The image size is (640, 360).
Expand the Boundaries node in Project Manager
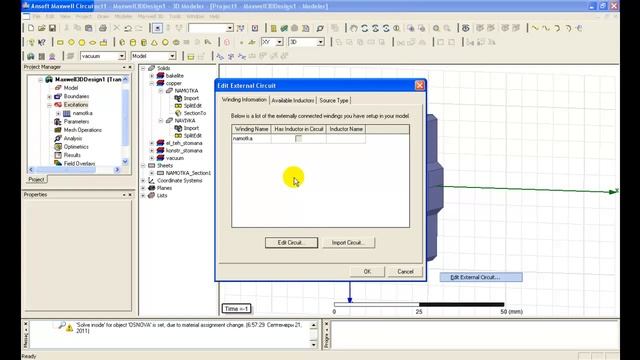[49, 97]
